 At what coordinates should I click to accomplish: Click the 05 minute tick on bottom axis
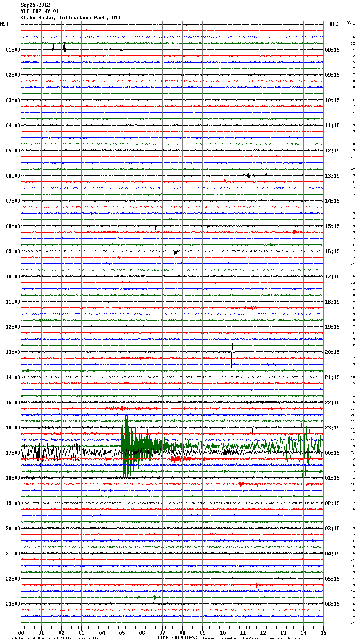pyautogui.click(x=122, y=633)
